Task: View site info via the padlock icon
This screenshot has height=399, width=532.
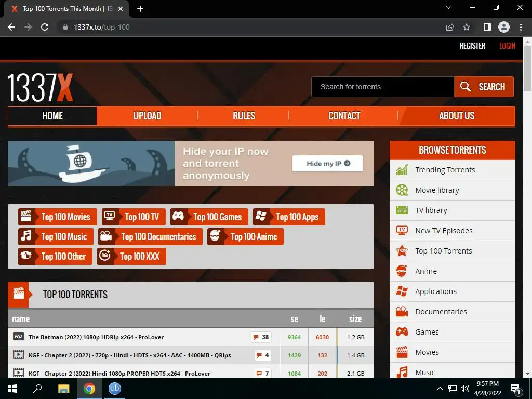Action: pyautogui.click(x=65, y=27)
